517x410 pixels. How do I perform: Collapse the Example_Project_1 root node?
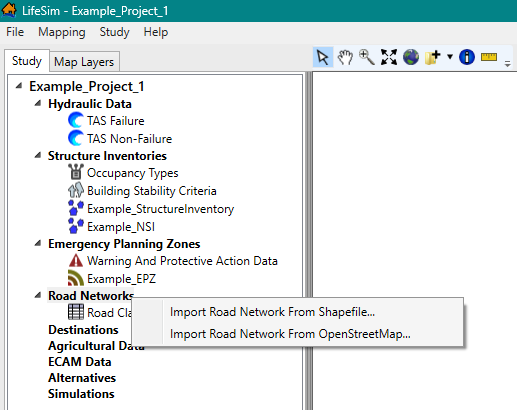[19, 86]
